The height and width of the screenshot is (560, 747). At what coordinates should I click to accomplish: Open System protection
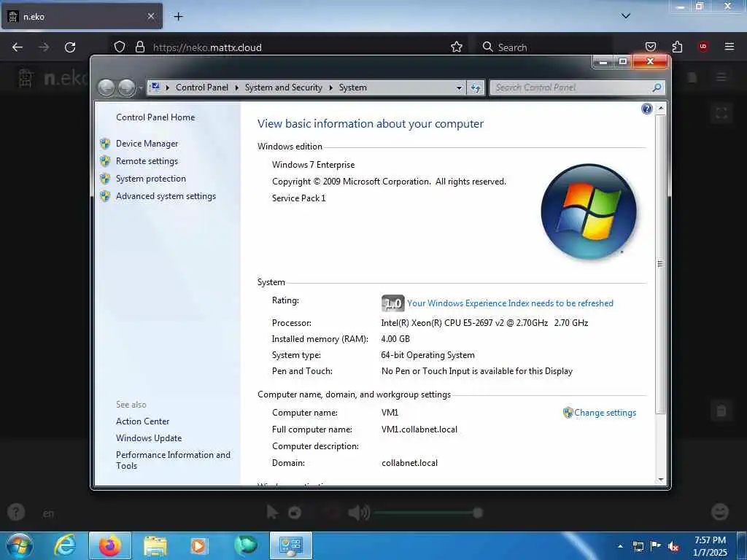(150, 179)
